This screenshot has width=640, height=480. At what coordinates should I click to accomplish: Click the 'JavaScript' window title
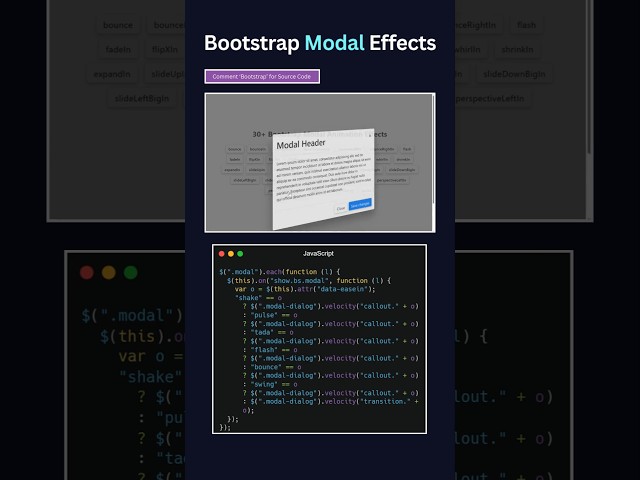[x=318, y=253]
